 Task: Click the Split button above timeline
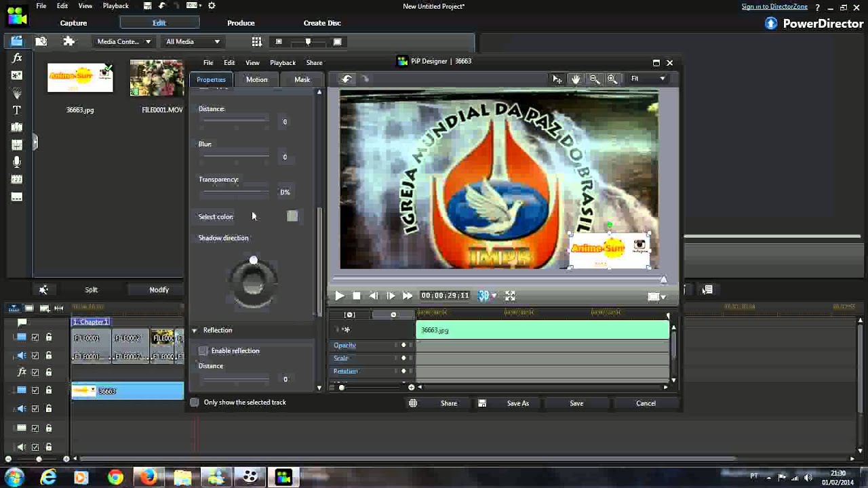click(92, 290)
